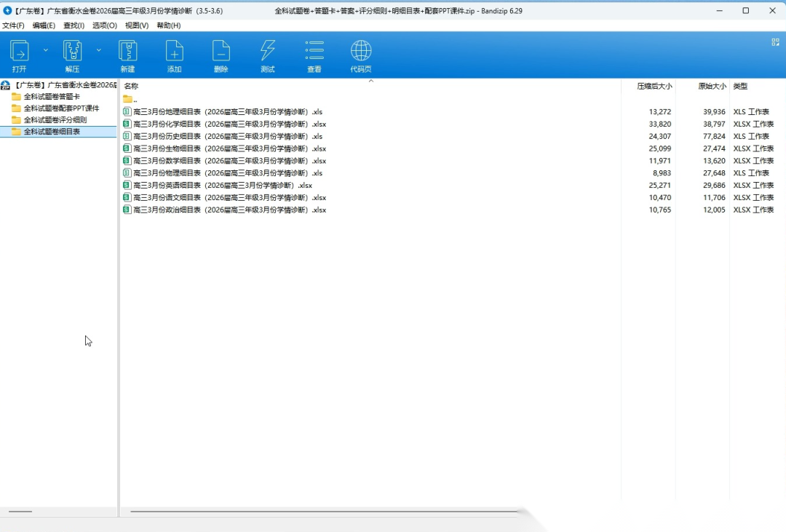Click the 解压 (Extract) toolbar icon
The image size is (786, 532).
[x=72, y=52]
